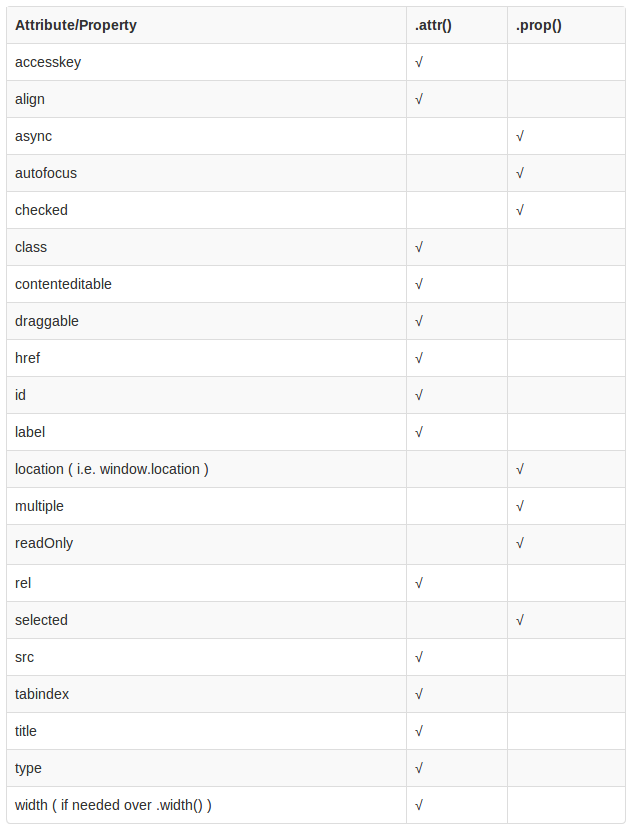Image resolution: width=634 pixels, height=836 pixels.
Task: Click the "class" attribute text
Action: [x=31, y=248]
